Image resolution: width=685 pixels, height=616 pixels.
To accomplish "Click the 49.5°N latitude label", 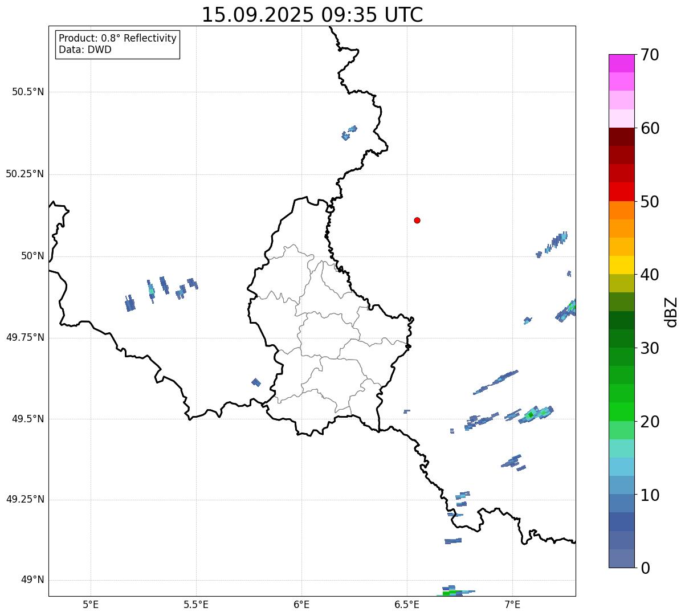I will coord(28,419).
